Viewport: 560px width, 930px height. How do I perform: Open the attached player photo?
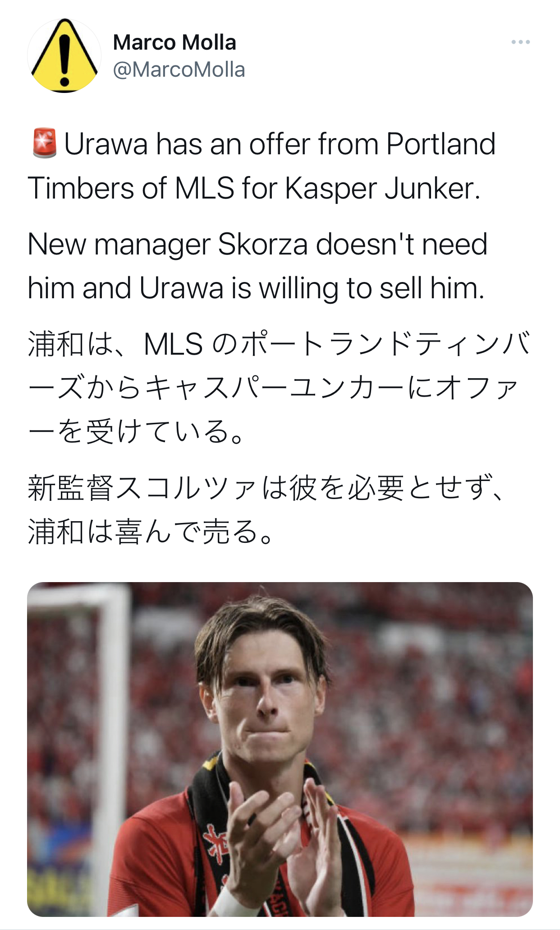280,749
